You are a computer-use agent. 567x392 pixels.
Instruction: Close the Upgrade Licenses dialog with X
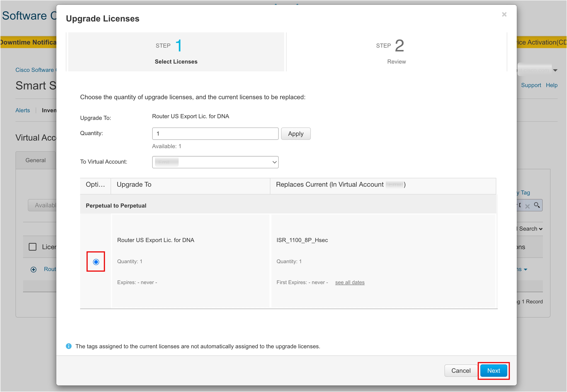click(x=504, y=14)
